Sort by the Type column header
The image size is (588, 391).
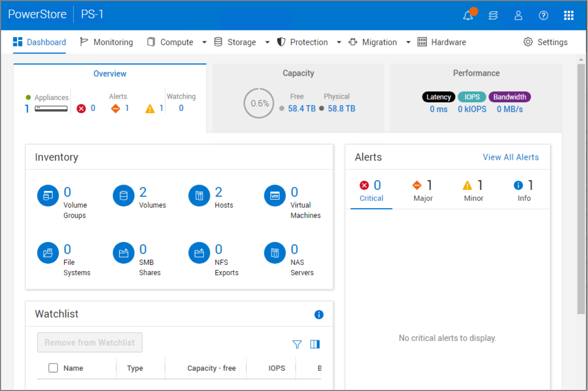coord(135,368)
